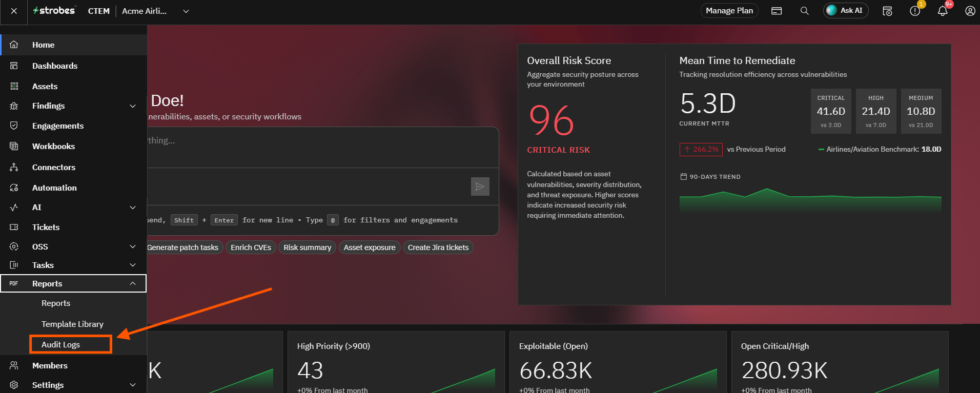Open the Reports sub-item under Reports
This screenshot has width=980, height=393.
56,303
